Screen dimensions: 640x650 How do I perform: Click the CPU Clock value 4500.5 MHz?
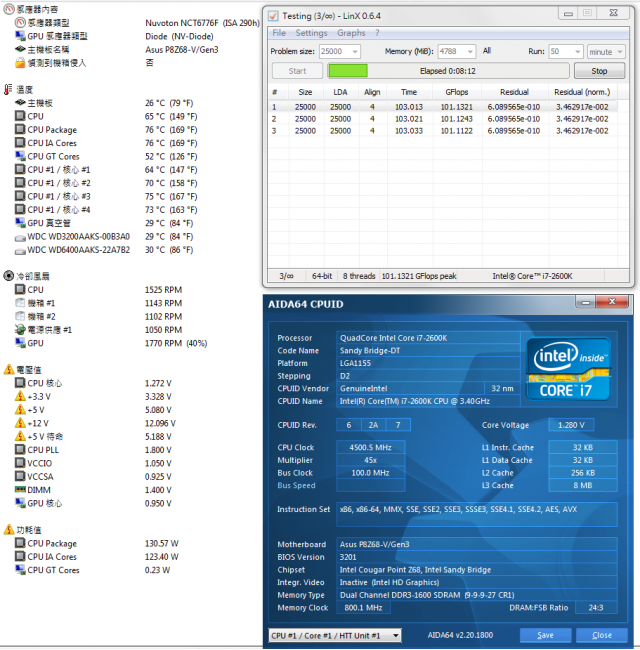pyautogui.click(x=371, y=447)
